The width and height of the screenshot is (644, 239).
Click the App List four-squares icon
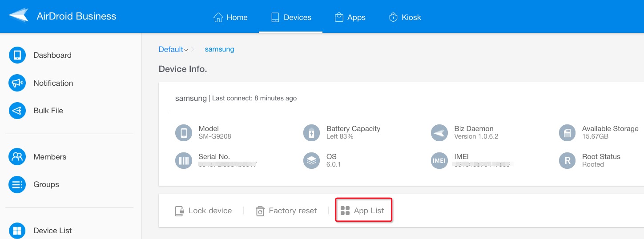click(x=345, y=211)
